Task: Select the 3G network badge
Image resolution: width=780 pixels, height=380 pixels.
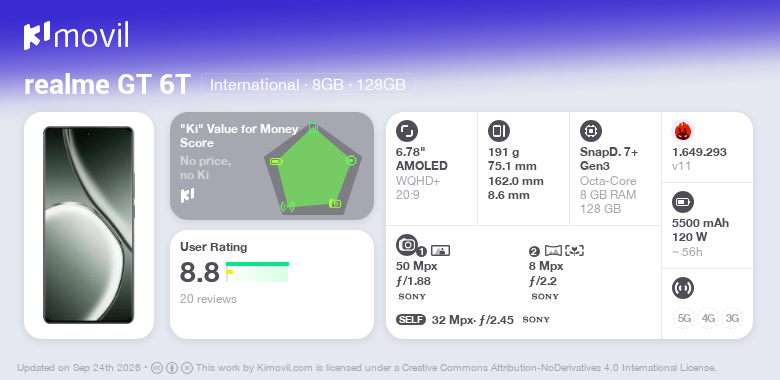Action: pos(732,318)
